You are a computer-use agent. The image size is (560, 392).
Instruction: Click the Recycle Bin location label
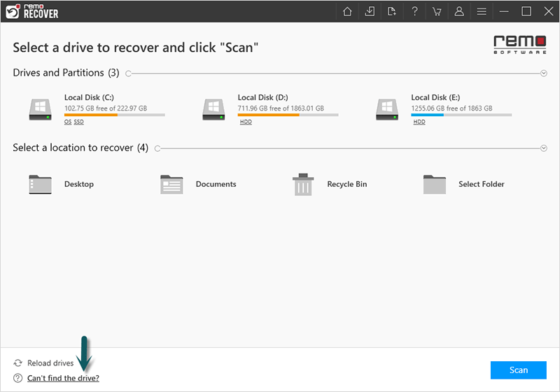click(x=346, y=184)
